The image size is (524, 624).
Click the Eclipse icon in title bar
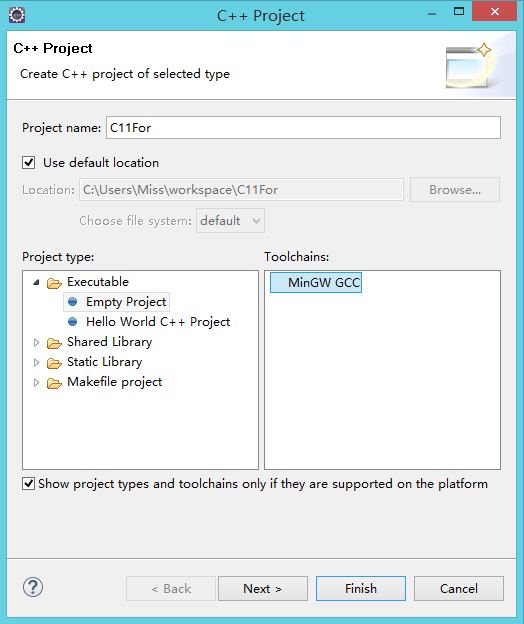(17, 16)
